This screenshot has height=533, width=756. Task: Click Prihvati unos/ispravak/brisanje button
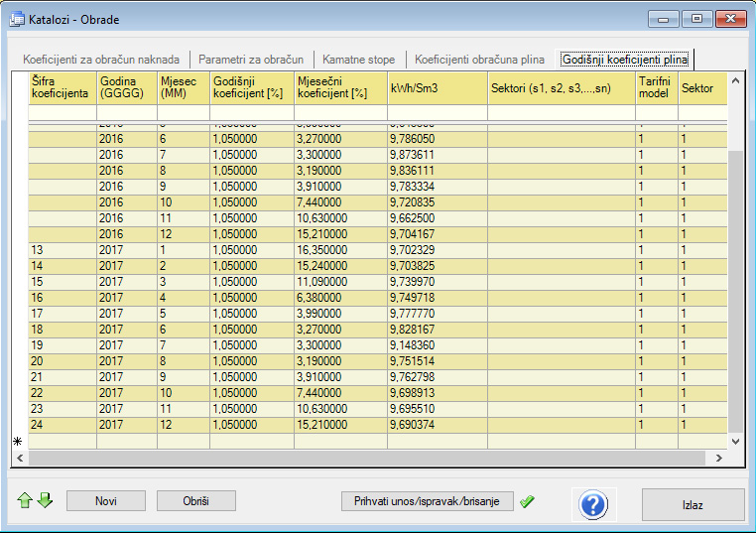coord(427,501)
